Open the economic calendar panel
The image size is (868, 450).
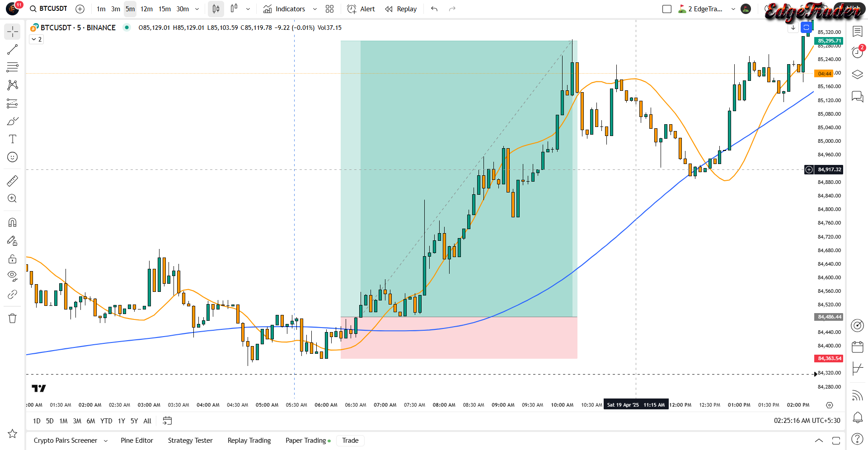click(x=858, y=347)
